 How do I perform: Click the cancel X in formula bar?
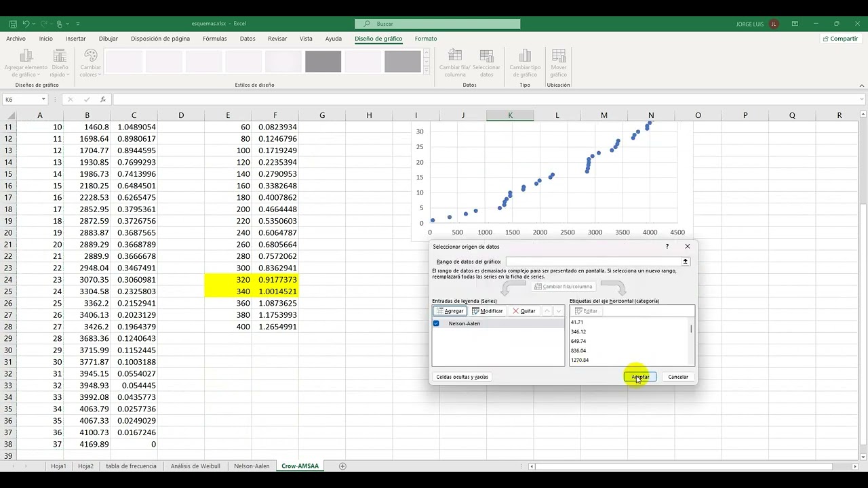click(x=70, y=100)
